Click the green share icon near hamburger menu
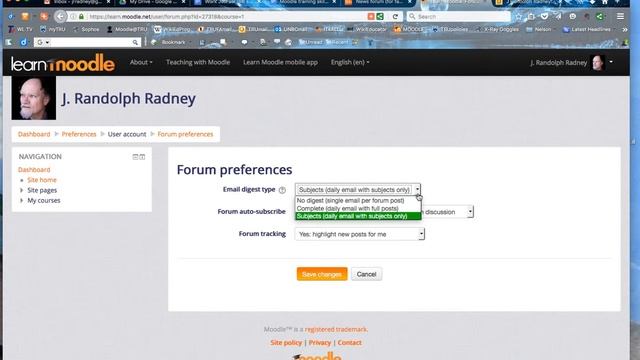The image size is (640, 360). click(600, 17)
